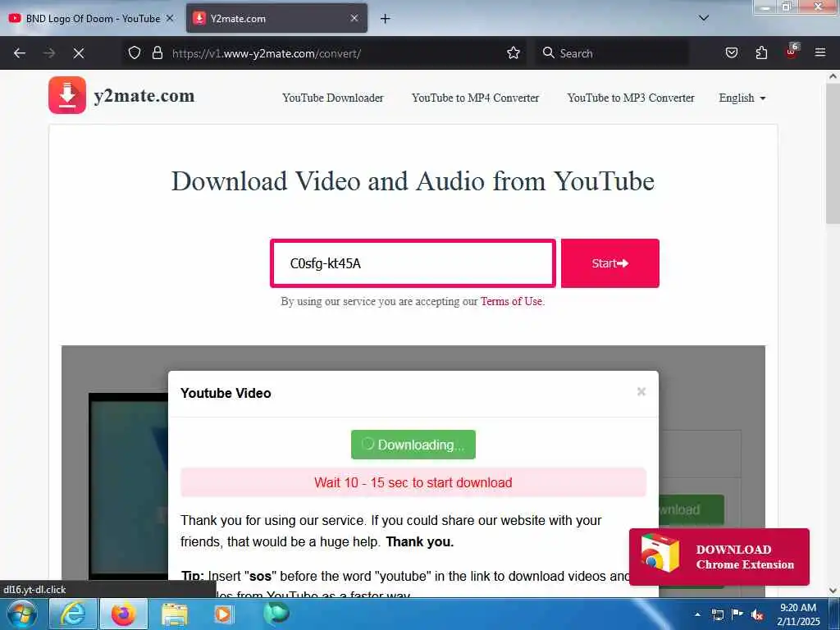
Task: Open the Action Center flag icon
Action: tap(737, 614)
